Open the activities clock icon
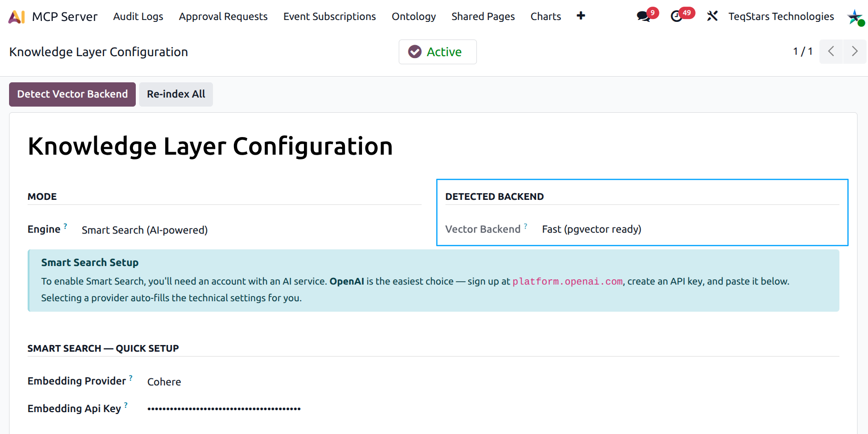This screenshot has width=868, height=434. pos(676,17)
